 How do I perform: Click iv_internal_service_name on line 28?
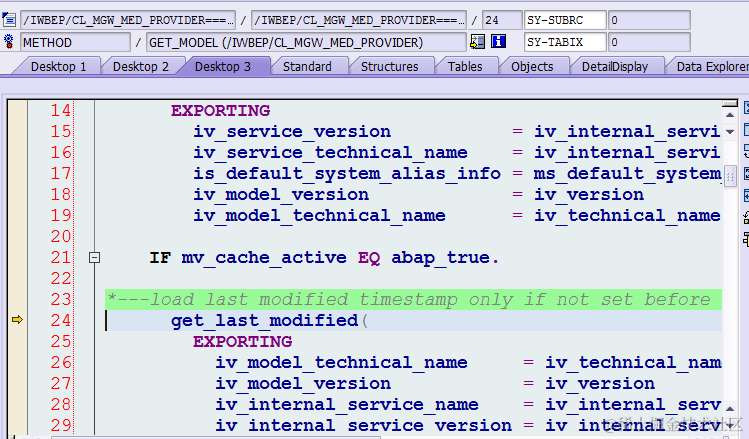click(347, 405)
